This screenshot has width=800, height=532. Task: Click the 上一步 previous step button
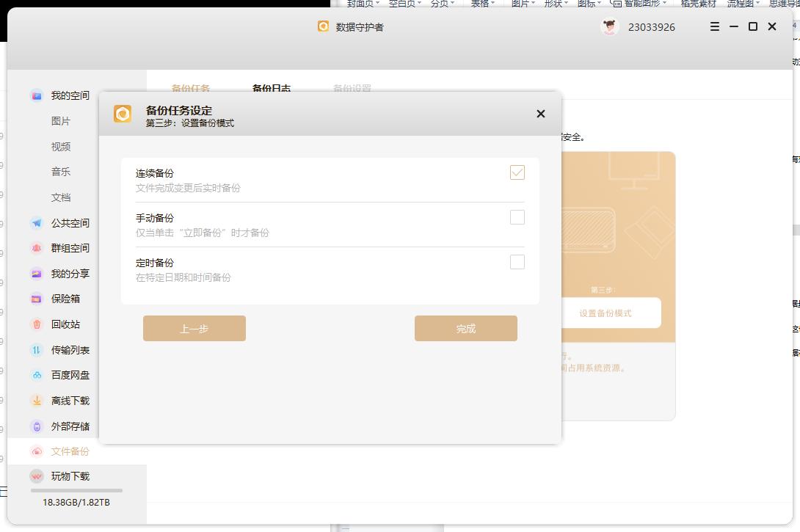[x=194, y=328]
